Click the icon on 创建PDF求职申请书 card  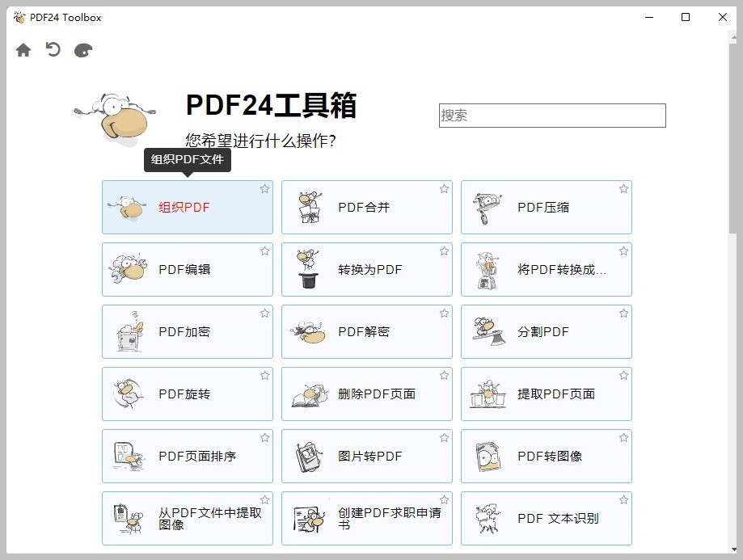tap(309, 520)
